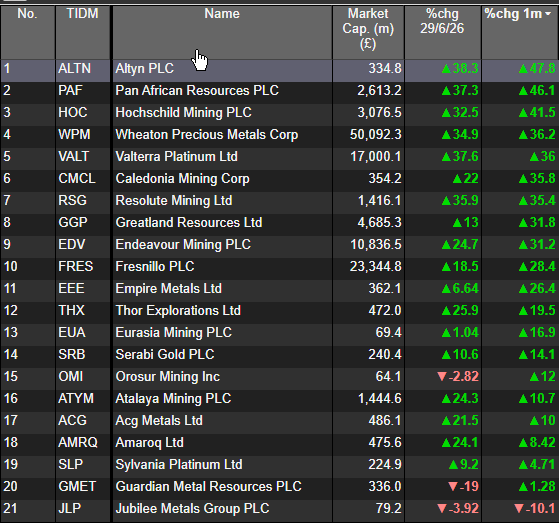Select ticker HOC
The image size is (559, 523).
pos(73,113)
